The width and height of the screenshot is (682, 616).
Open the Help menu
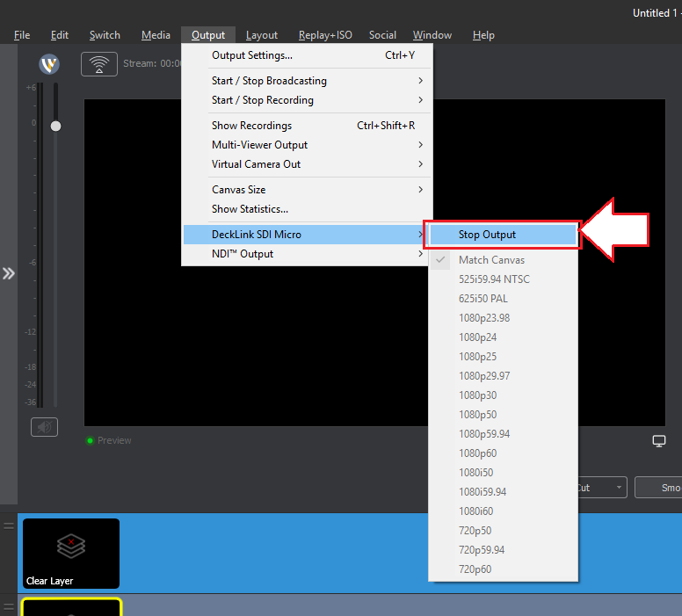[x=483, y=35]
